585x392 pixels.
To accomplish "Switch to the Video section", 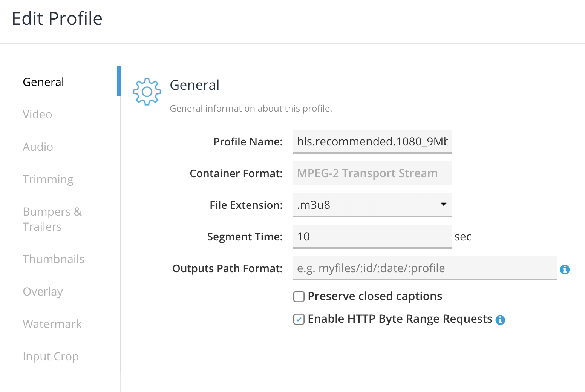I will pyautogui.click(x=37, y=114).
